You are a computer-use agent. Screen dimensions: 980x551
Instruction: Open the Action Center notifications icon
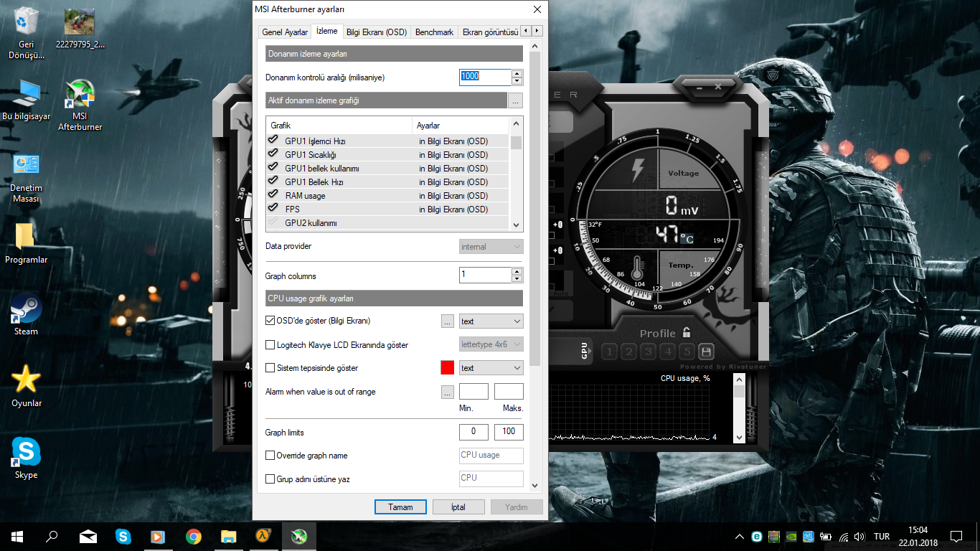pyautogui.click(x=956, y=537)
